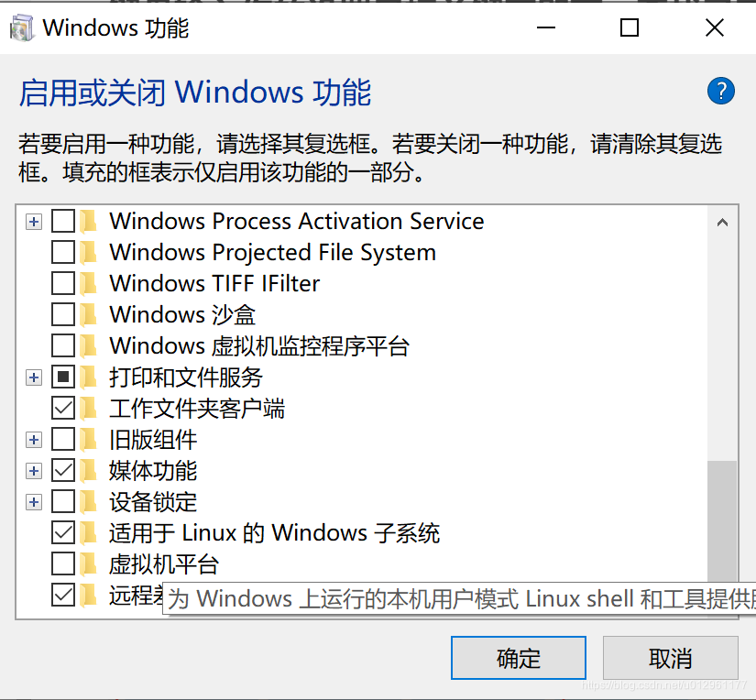The width and height of the screenshot is (756, 700).
Task: Click the folder icon beside 媒体功能
Action: 89,470
